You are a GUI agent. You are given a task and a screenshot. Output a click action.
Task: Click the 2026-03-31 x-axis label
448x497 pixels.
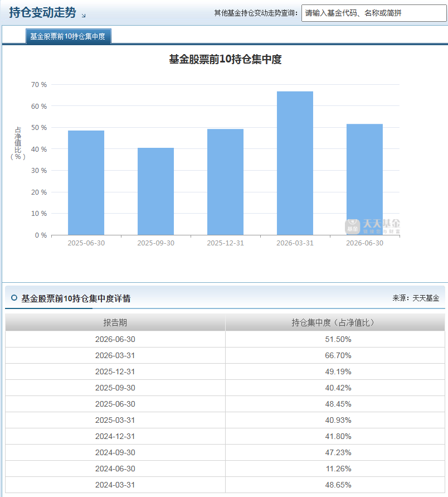click(x=295, y=243)
